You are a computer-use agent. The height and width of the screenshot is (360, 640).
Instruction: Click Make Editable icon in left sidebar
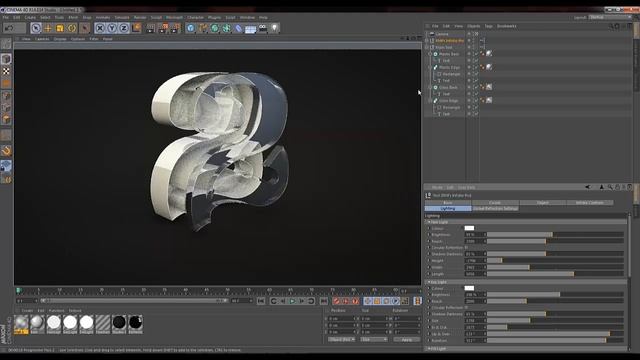click(x=6, y=44)
